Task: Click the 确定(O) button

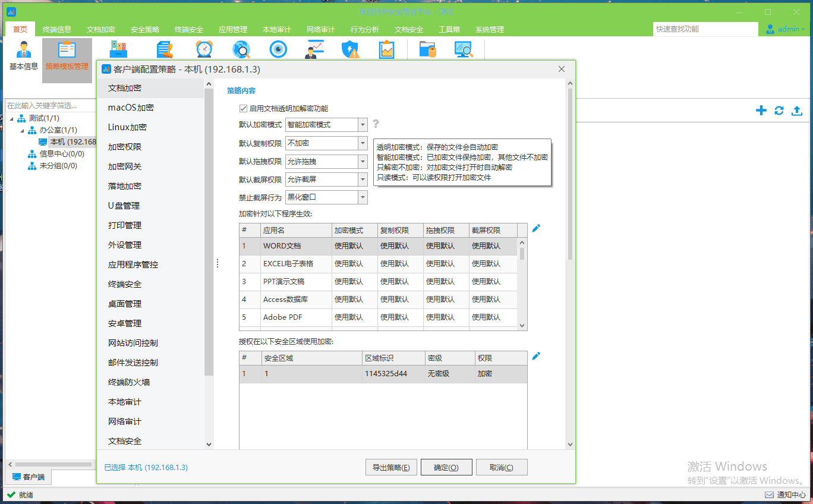Action: [446, 467]
